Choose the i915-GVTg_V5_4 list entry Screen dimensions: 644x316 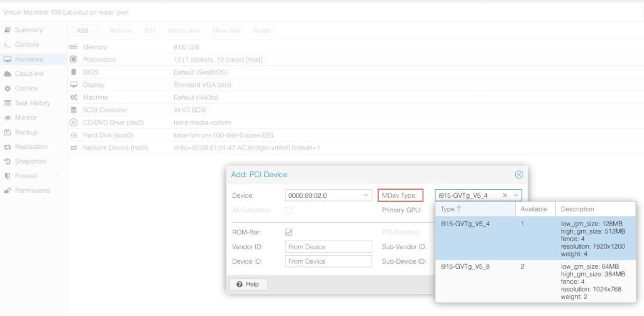coord(465,224)
